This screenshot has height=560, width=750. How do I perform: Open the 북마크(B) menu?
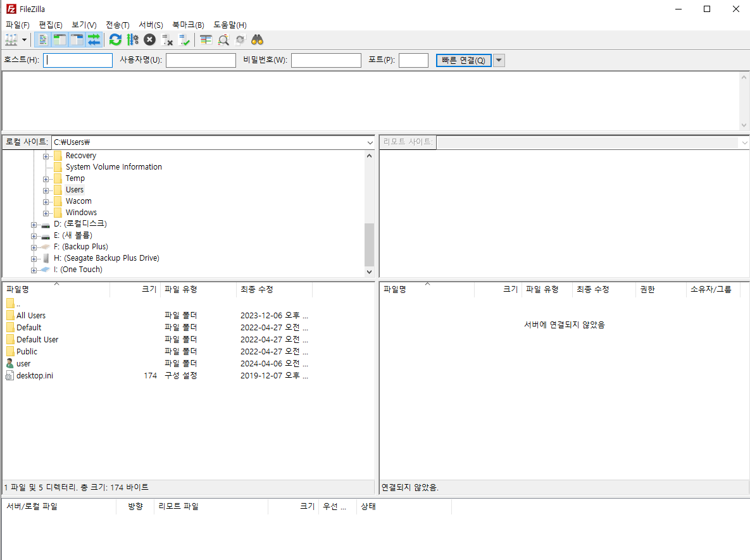188,25
